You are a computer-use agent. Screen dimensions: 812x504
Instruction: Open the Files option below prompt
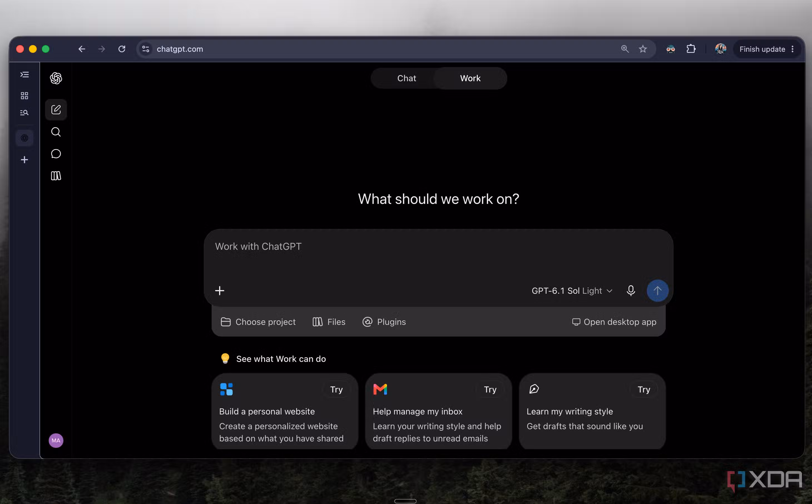pyautogui.click(x=329, y=322)
